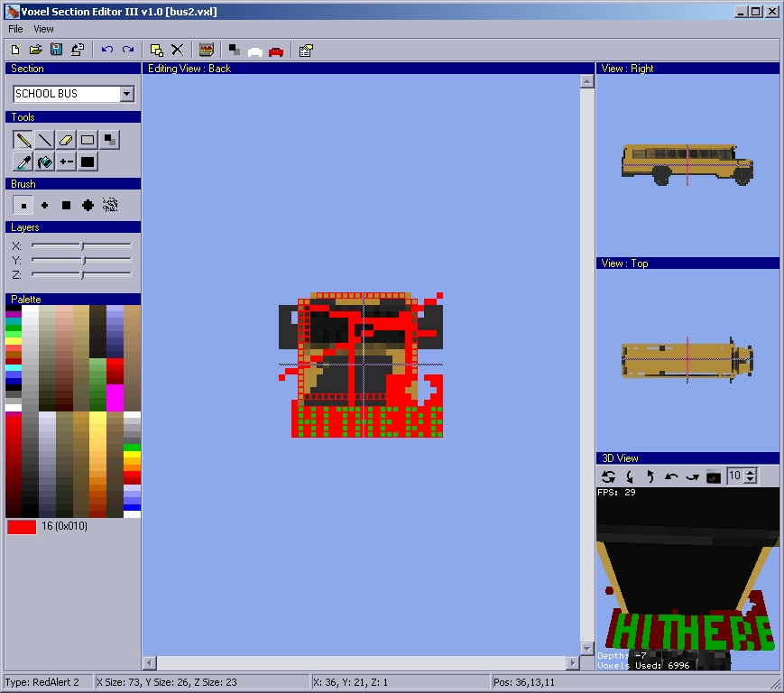Image resolution: width=784 pixels, height=693 pixels.
Task: Pick the Eyedropper color picker tool
Action: coord(23,162)
